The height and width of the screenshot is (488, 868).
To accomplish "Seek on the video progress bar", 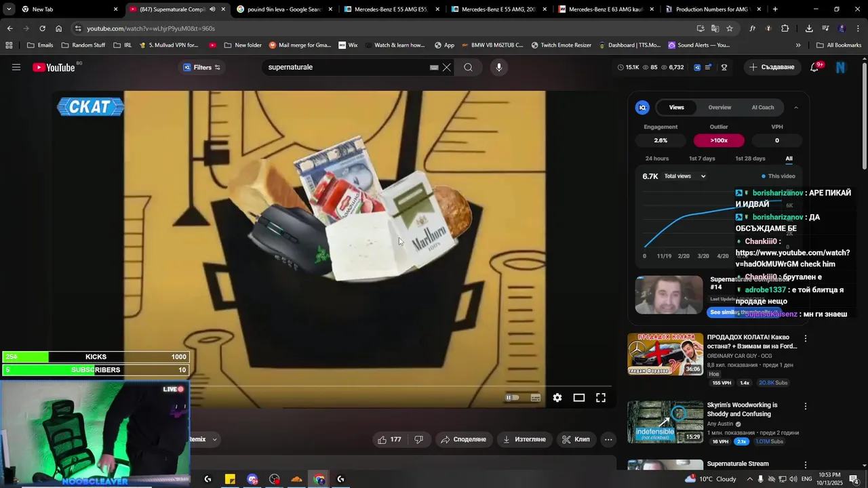I will pos(335,386).
